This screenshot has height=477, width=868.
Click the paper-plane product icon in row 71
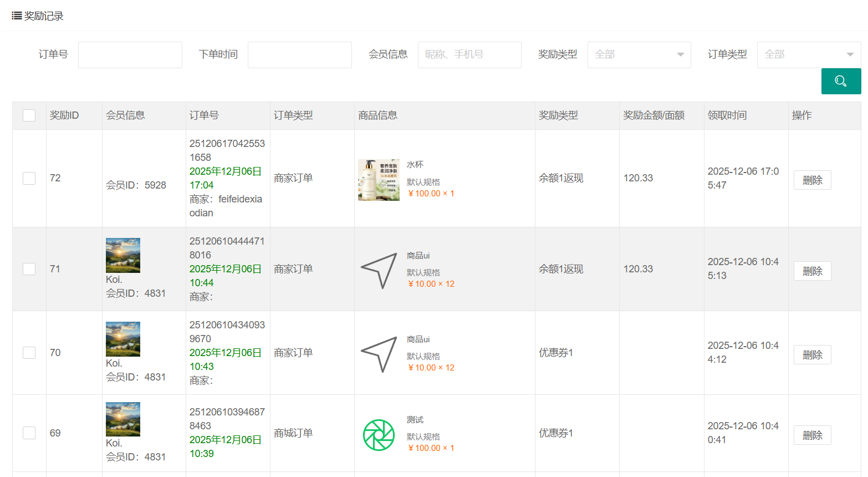coord(379,270)
